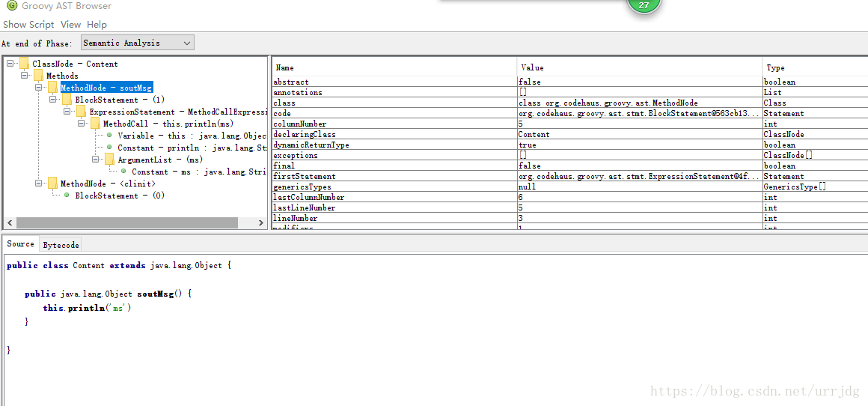
Task: Click green leaf dot of Constant - ms
Action: [x=123, y=171]
